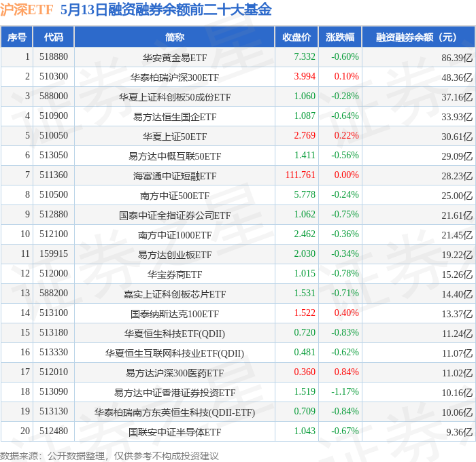The width and height of the screenshot is (476, 462).
Task: Click fund name 海富通中证短融ETF
Action: tap(175, 176)
